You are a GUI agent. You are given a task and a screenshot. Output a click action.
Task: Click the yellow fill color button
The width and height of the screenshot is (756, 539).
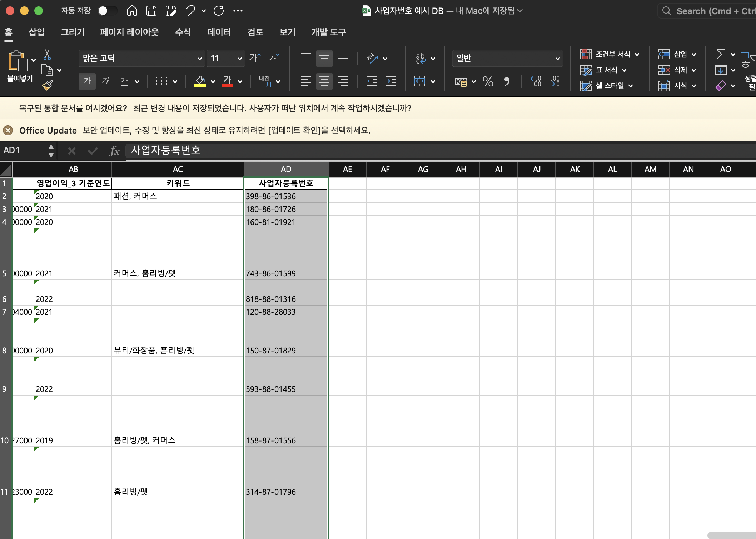pos(200,81)
